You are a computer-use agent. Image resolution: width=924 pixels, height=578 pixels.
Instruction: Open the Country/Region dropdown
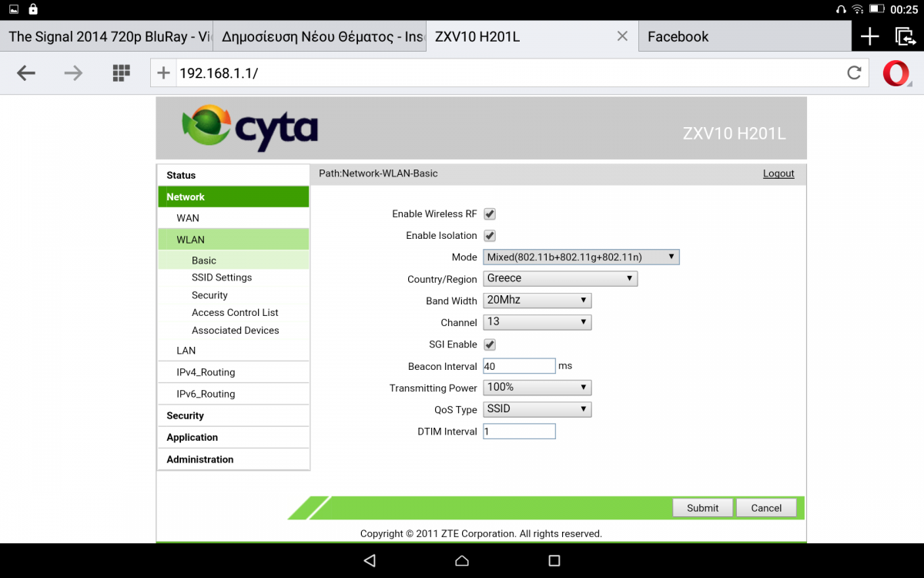560,278
